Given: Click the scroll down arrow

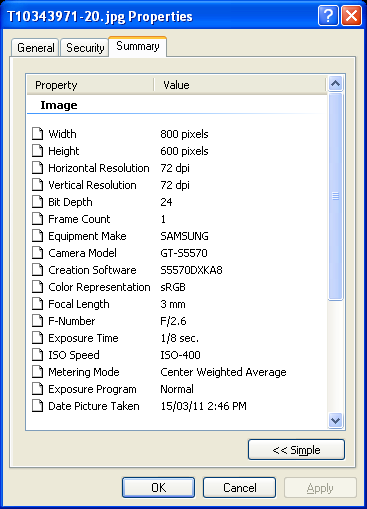Looking at the screenshot, I should tap(335, 420).
